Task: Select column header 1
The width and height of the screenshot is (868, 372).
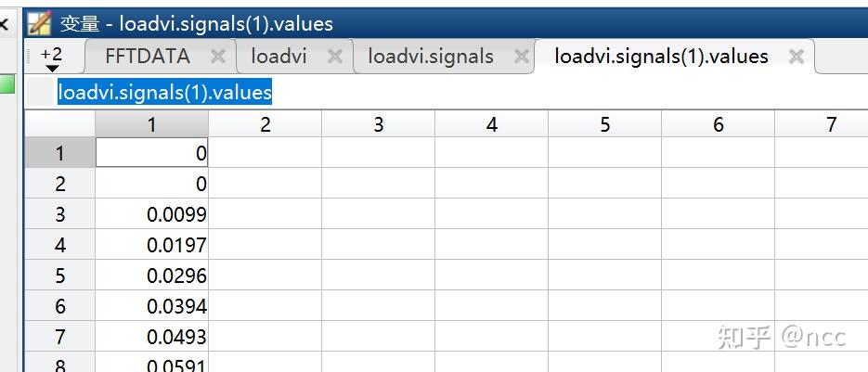Action: click(x=152, y=124)
